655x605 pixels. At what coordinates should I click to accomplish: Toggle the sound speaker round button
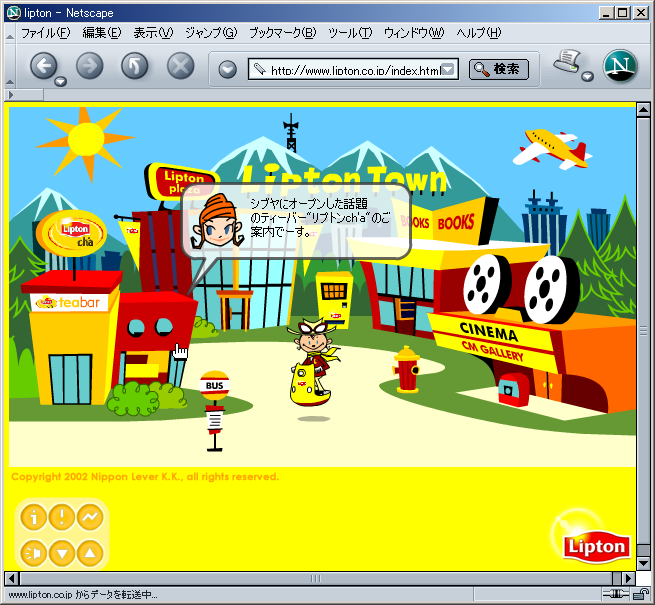[x=33, y=553]
